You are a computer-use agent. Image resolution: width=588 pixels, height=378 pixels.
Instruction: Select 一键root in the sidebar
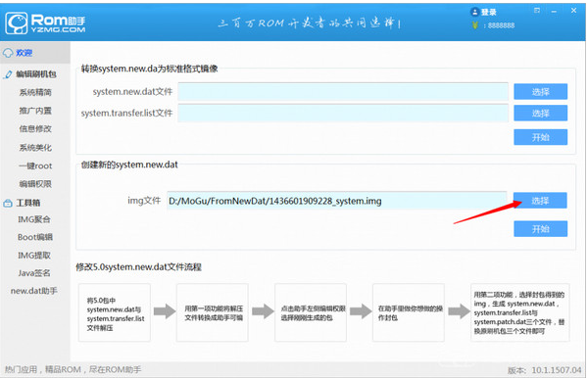[35, 165]
